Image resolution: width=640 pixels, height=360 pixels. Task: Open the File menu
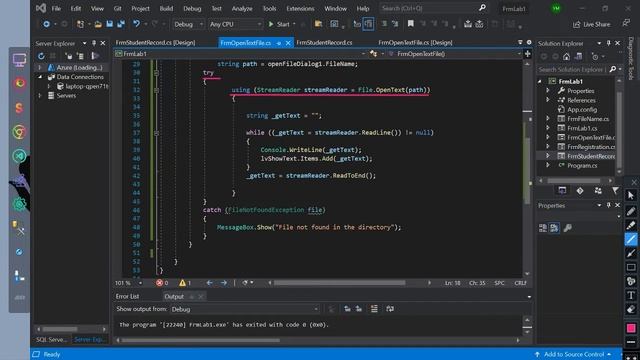click(56, 8)
